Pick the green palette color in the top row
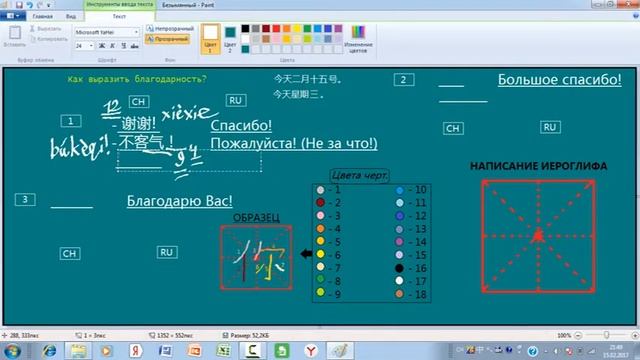 307,28
